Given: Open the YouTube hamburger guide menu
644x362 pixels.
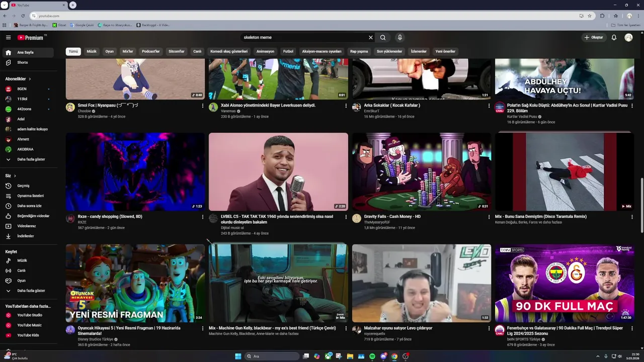Looking at the screenshot, I should point(8,38).
